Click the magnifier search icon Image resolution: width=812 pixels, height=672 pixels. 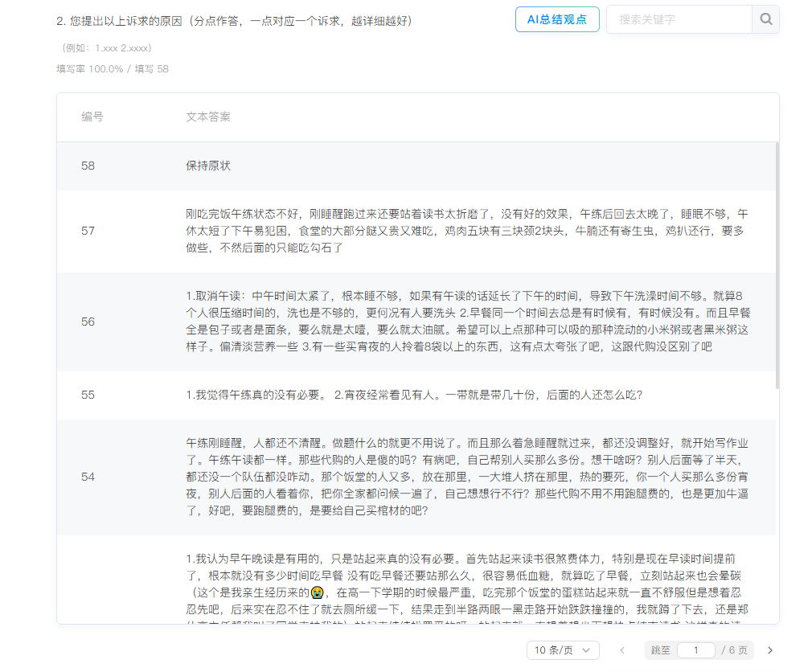click(x=766, y=19)
